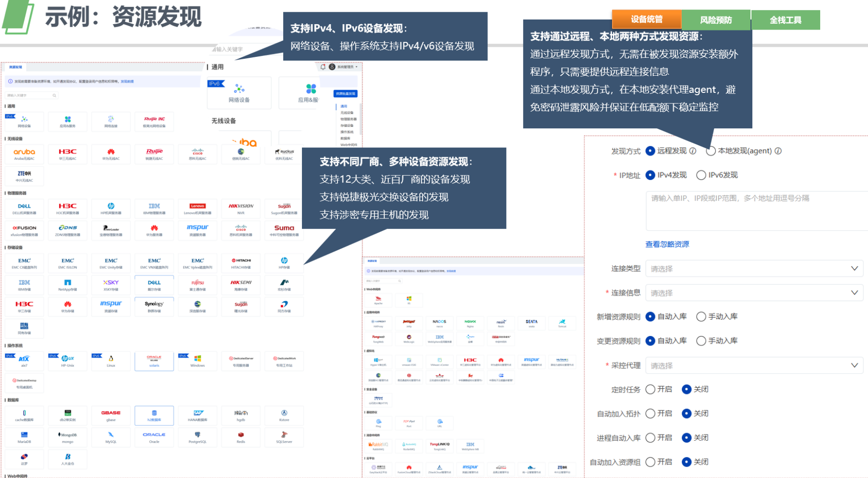
Task: Jump to 无线设备 in side navigation
Action: click(x=347, y=113)
